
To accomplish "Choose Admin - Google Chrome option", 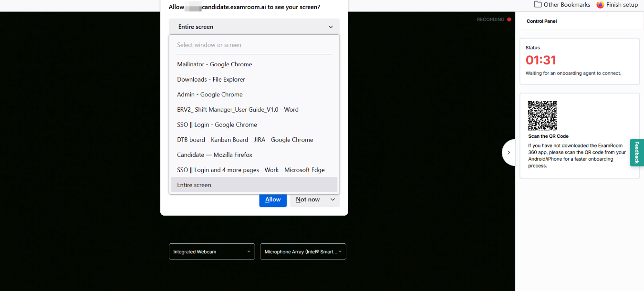I will pyautogui.click(x=210, y=94).
